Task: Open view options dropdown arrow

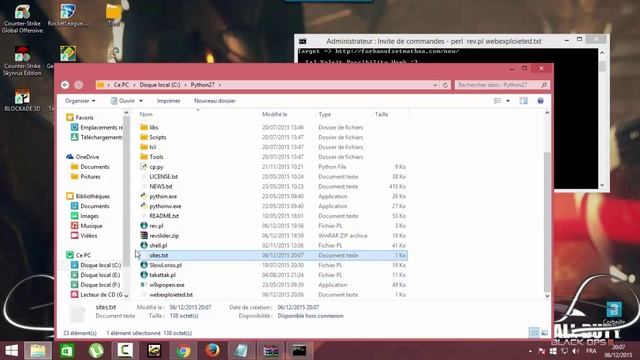Action: pyautogui.click(x=508, y=101)
